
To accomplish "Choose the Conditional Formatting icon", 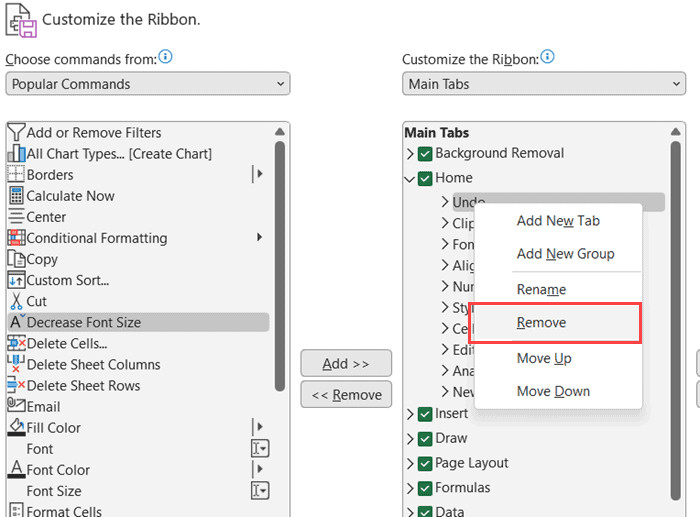I will click(15, 238).
